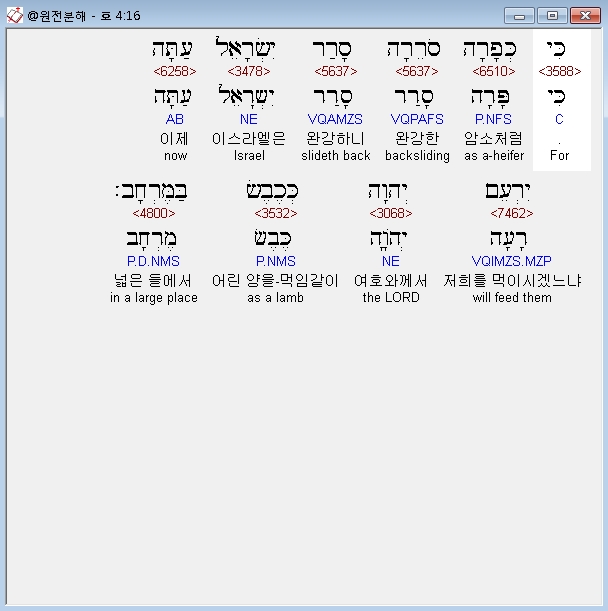Close the 원전분해 window

[585, 16]
